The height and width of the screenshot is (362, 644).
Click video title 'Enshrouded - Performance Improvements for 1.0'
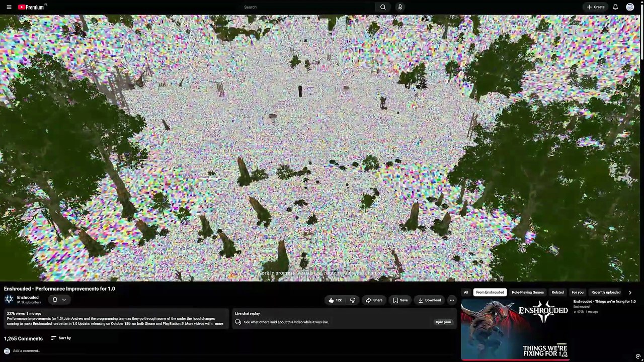(59, 289)
